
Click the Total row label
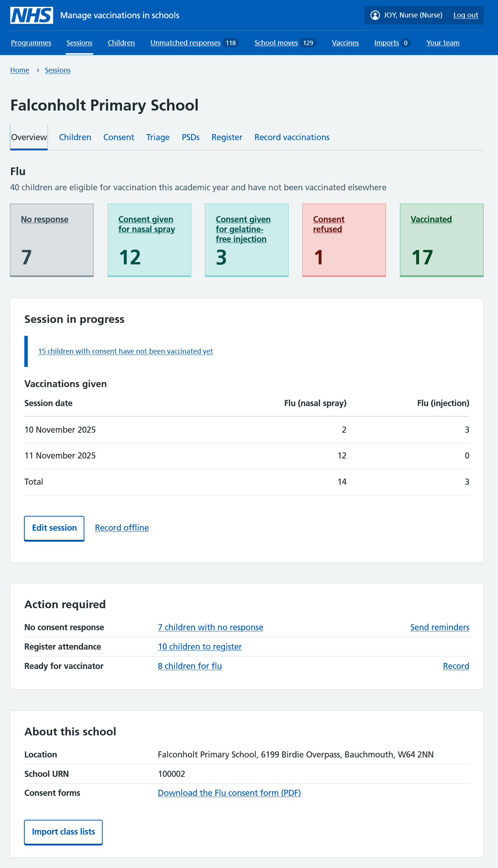click(x=34, y=482)
